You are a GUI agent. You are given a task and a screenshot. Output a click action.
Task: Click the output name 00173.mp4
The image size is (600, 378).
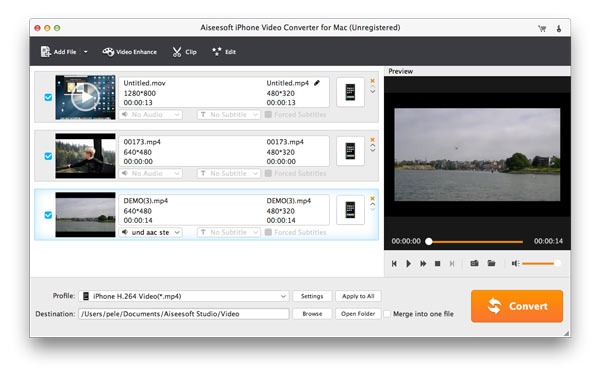(285, 142)
